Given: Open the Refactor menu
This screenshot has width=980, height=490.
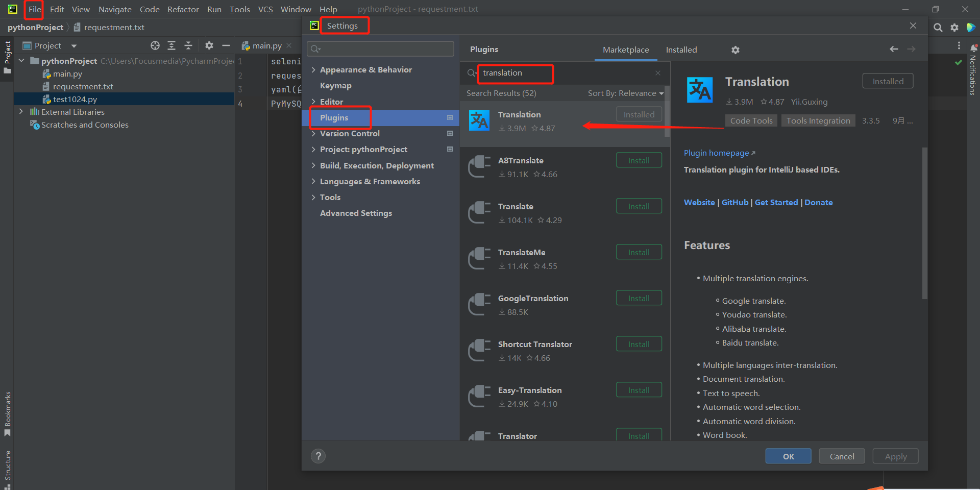Looking at the screenshot, I should point(183,9).
